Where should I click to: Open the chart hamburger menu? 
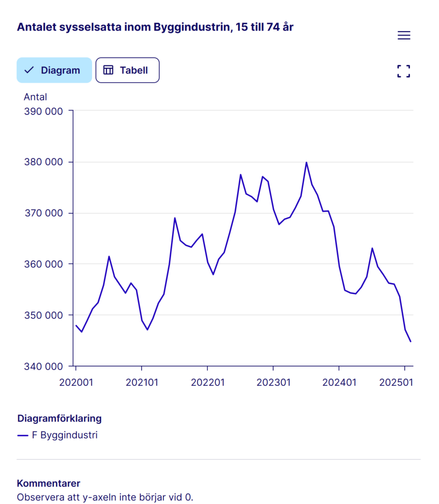point(404,35)
